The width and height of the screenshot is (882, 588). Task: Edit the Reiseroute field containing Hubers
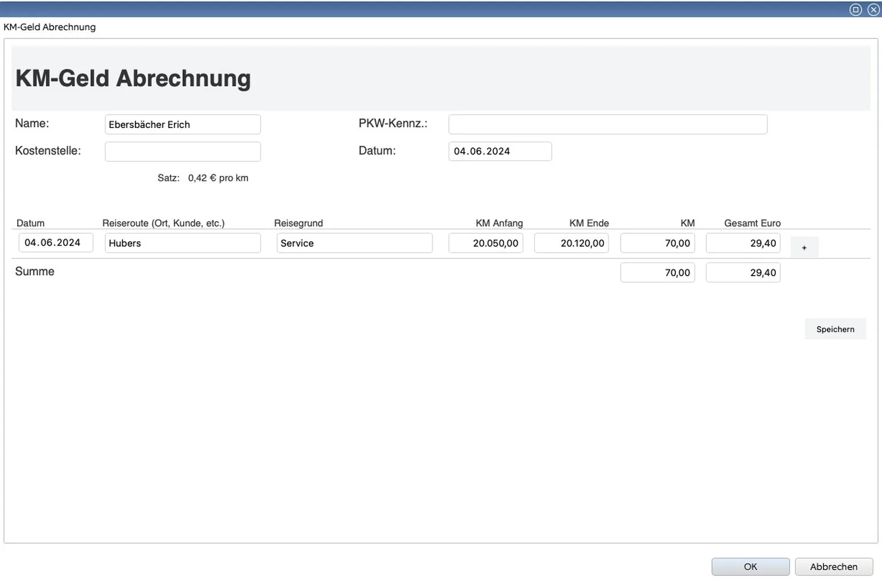tap(183, 243)
